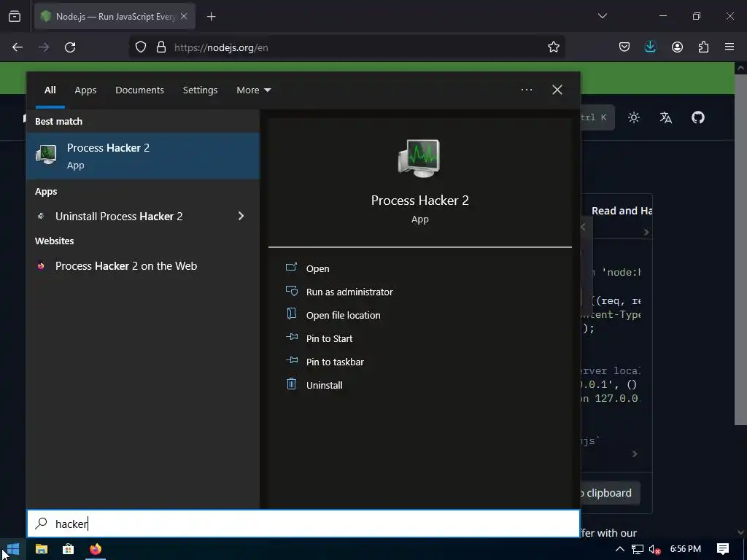Screen dimensions: 747x560
Task: Select the Apps search tab
Action: [x=85, y=90]
